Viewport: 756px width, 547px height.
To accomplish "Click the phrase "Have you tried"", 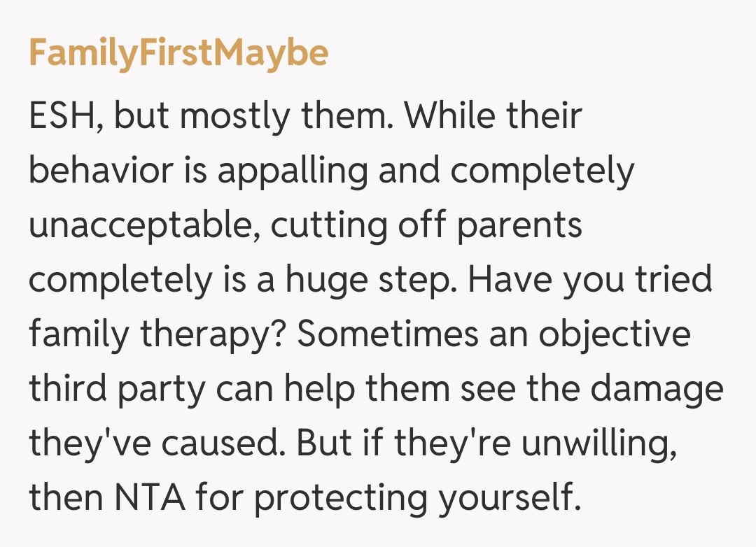I will pos(589,280).
